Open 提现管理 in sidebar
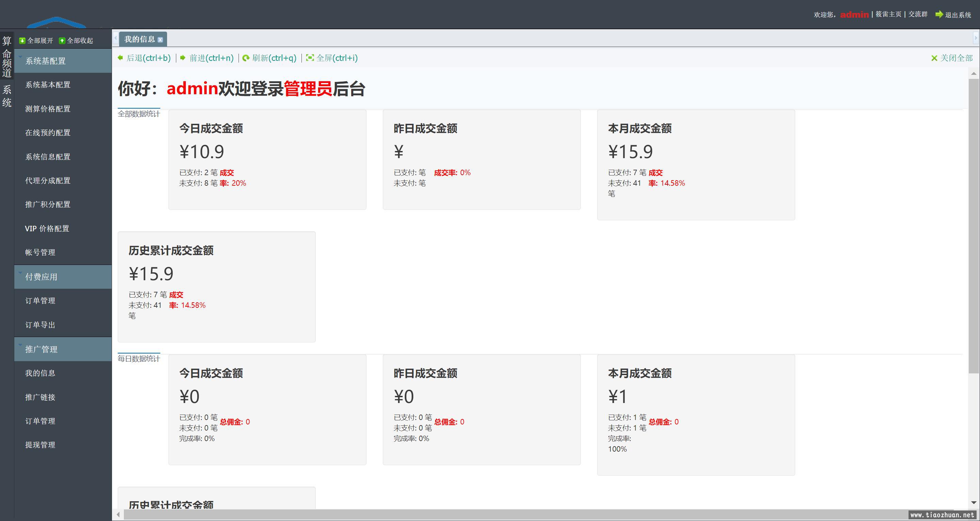This screenshot has height=521, width=980. [x=40, y=445]
